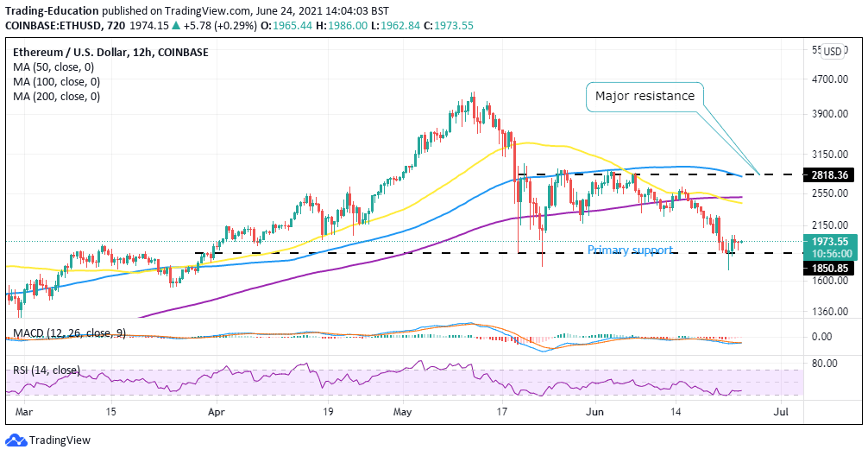Image resolution: width=868 pixels, height=456 pixels.
Task: Click the COINBASE:ETHUSD symbol in header
Action: (x=53, y=26)
